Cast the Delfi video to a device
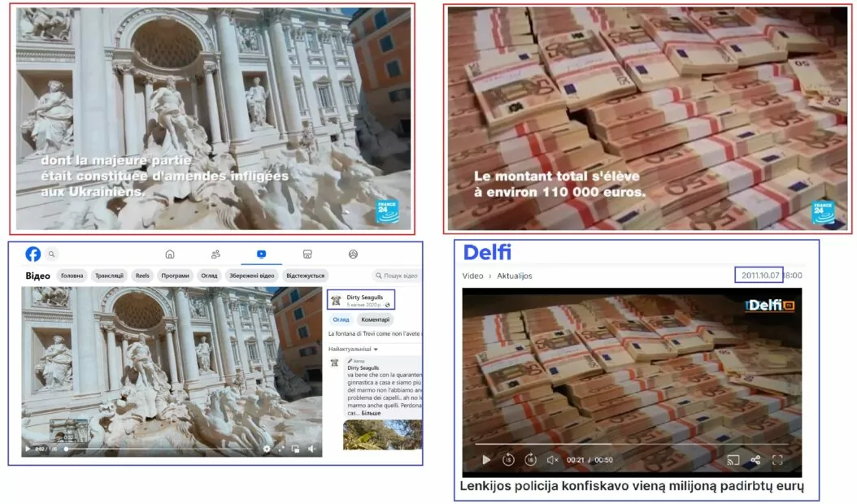Screen dimensions: 857x504 (x=733, y=460)
